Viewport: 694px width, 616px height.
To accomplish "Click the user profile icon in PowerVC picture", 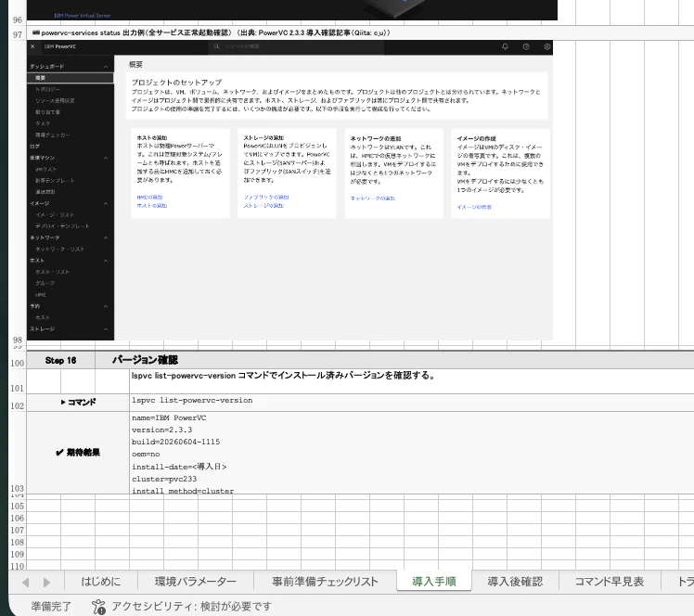I will point(547,46).
